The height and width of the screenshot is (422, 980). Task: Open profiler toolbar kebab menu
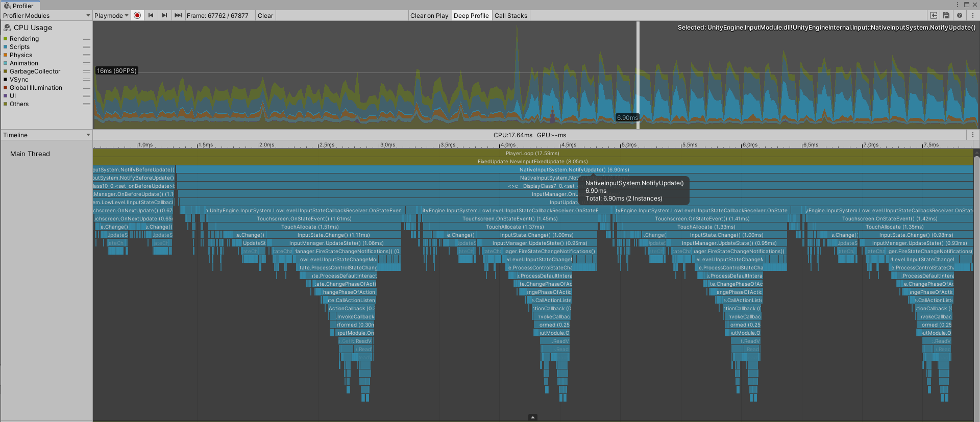(972, 15)
